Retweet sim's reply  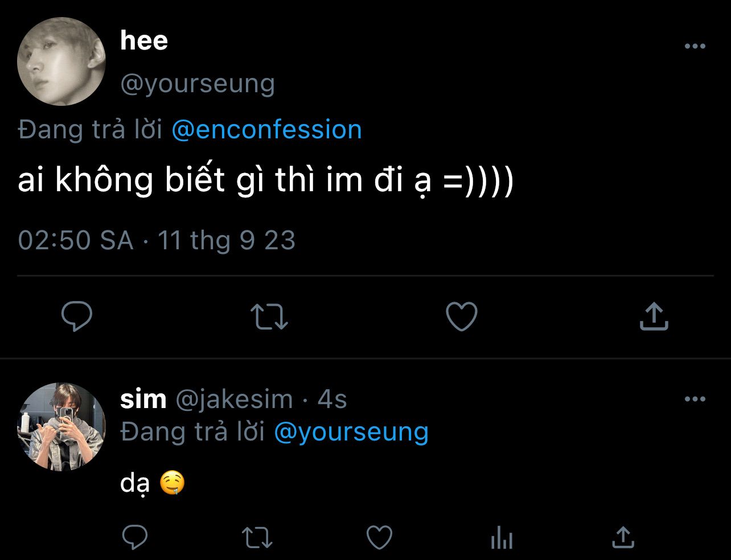coord(257,537)
